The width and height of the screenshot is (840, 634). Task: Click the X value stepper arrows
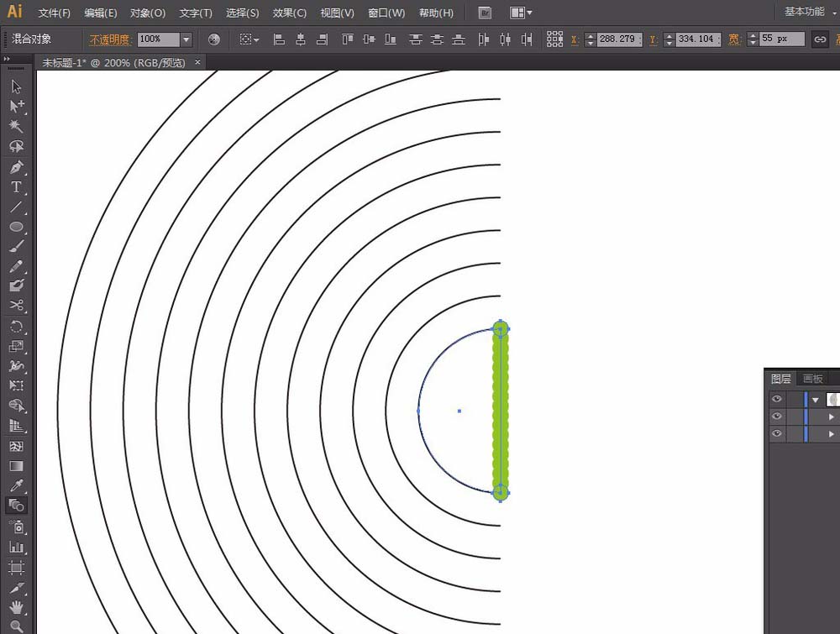tap(590, 39)
